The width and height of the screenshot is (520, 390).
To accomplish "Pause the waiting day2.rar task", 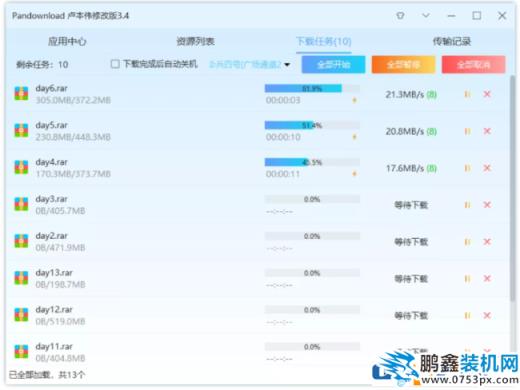I will click(467, 242).
